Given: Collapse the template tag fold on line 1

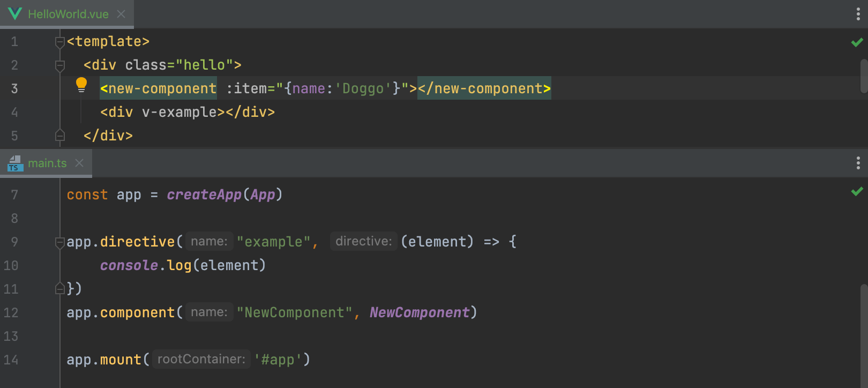Looking at the screenshot, I should 60,42.
